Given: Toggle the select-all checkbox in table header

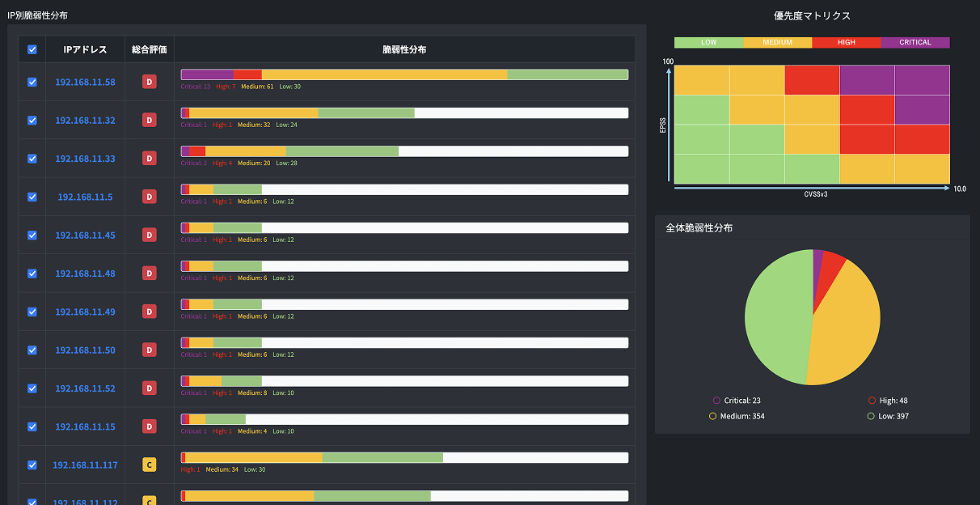Looking at the screenshot, I should [x=32, y=49].
